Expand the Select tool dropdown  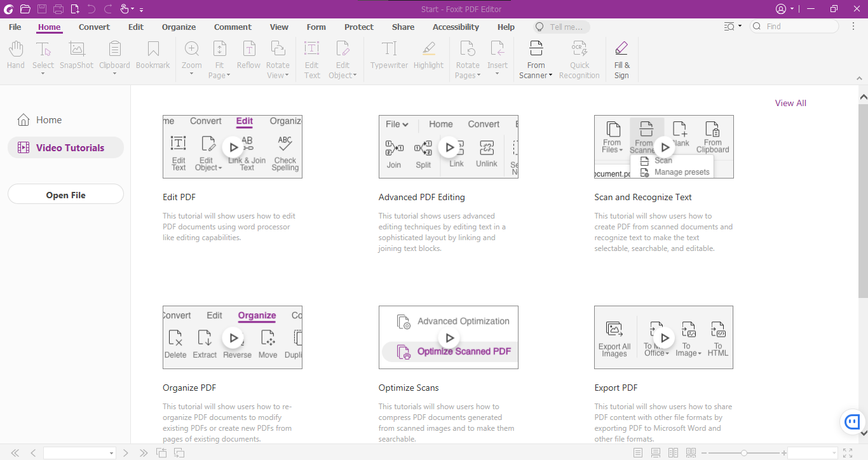coord(43,74)
